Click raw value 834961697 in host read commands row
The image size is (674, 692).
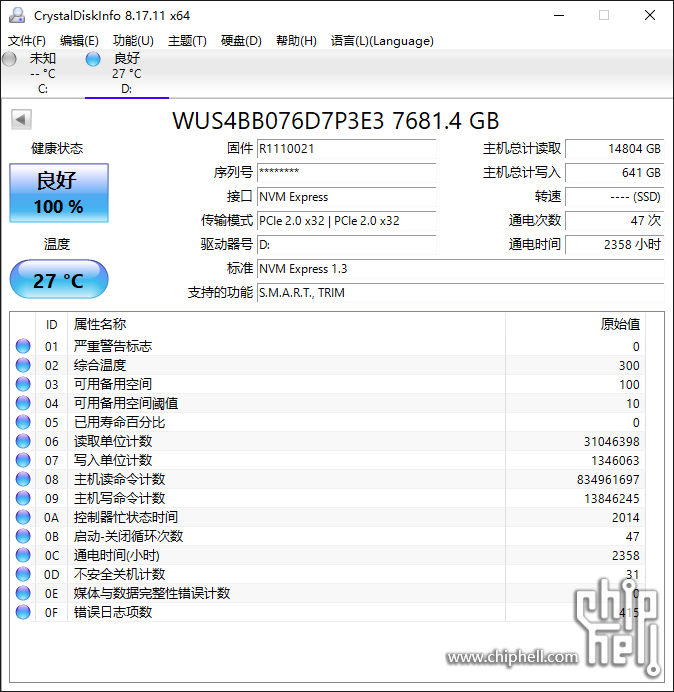point(608,479)
